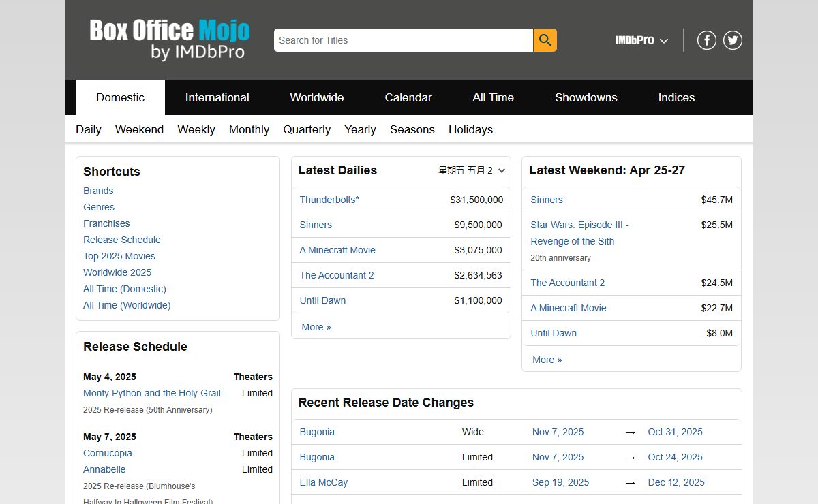Viewport: 818px width, 504px height.
Task: Open the All Time (Worldwide) link
Action: point(127,305)
